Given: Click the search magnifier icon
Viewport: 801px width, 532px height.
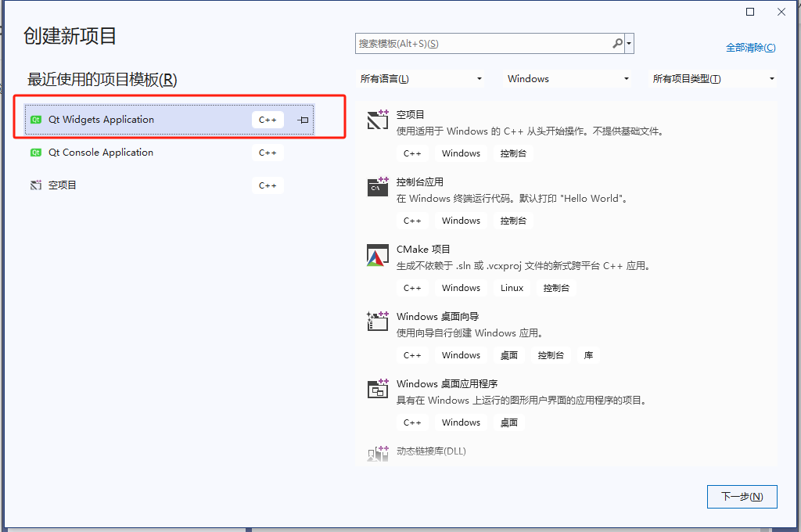Looking at the screenshot, I should 618,44.
